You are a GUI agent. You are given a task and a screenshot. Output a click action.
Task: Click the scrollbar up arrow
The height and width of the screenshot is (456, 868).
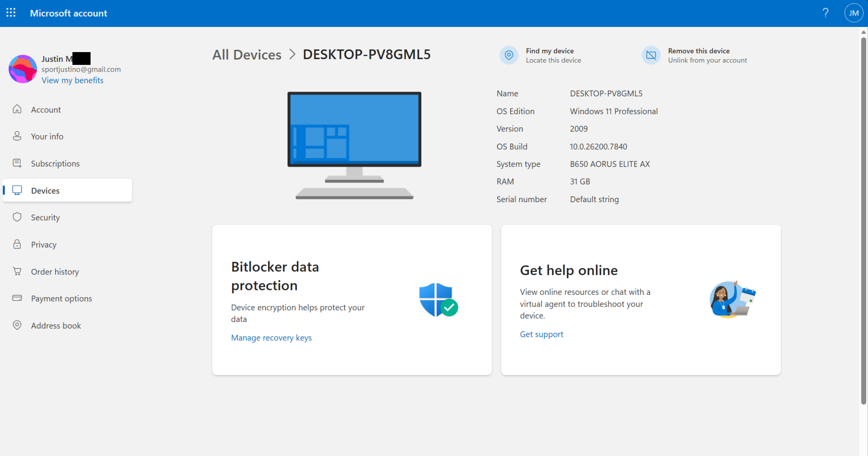864,32
